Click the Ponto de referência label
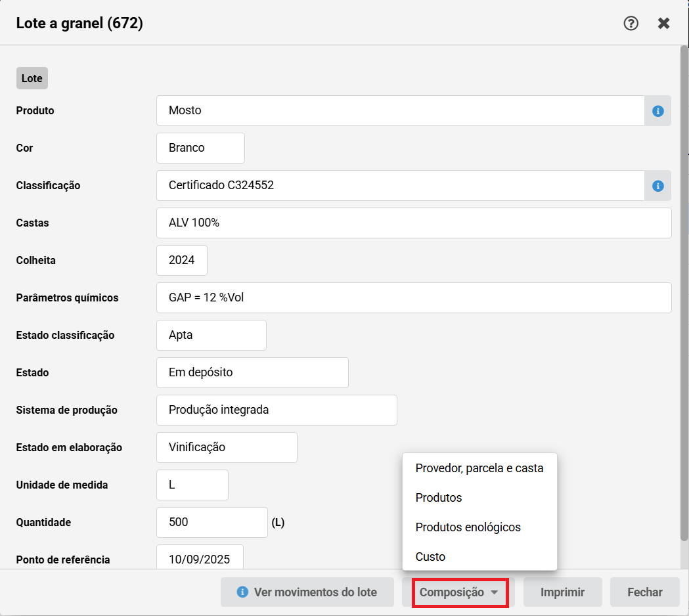This screenshot has height=616, width=689. point(63,560)
